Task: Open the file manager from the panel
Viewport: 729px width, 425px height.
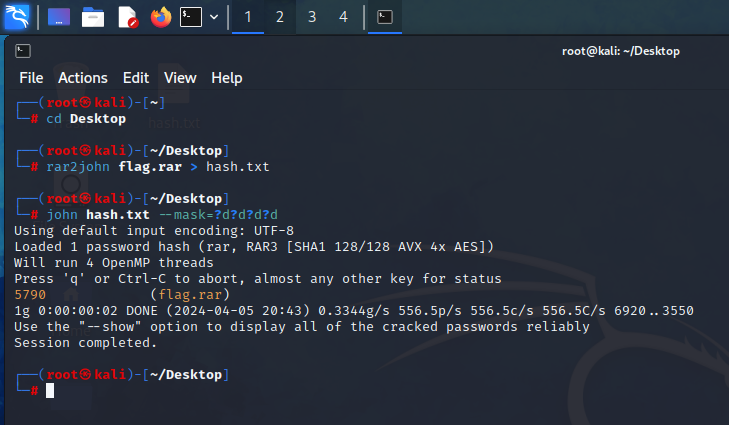Action: tap(93, 17)
